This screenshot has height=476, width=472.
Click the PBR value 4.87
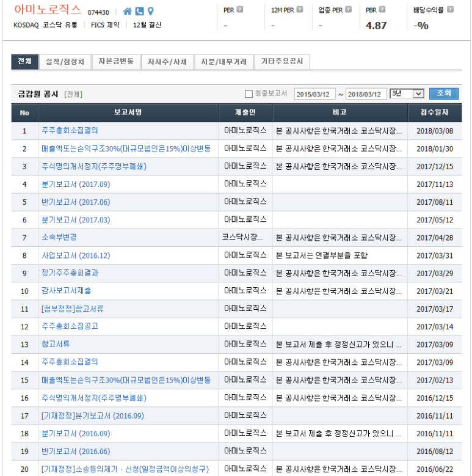(x=376, y=26)
